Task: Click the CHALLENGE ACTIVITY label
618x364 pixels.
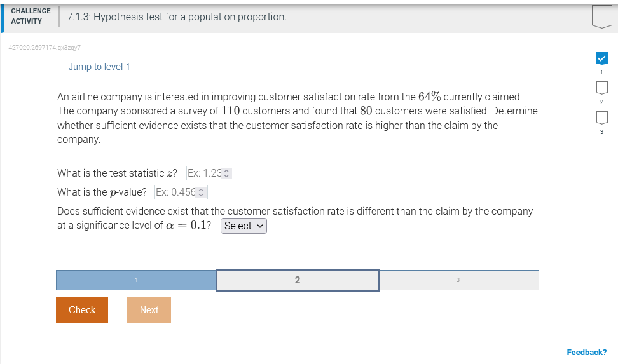Action: tap(31, 16)
